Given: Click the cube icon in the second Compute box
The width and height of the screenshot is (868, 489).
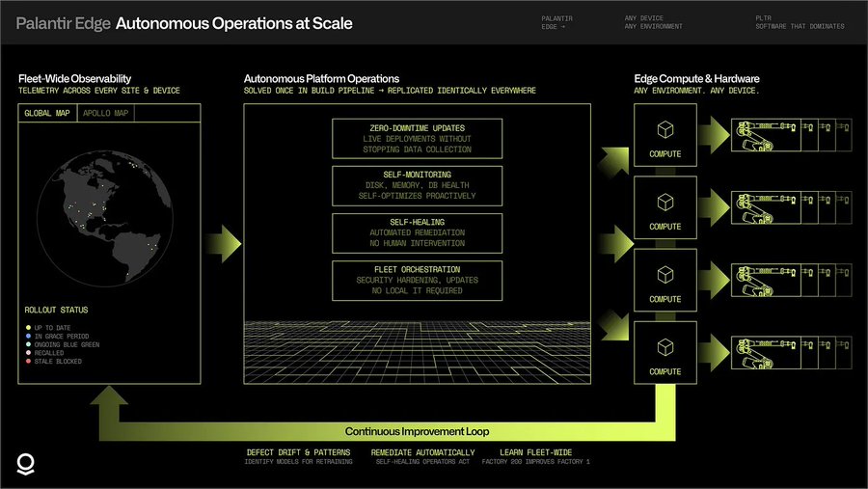Looking at the screenshot, I should tap(665, 203).
